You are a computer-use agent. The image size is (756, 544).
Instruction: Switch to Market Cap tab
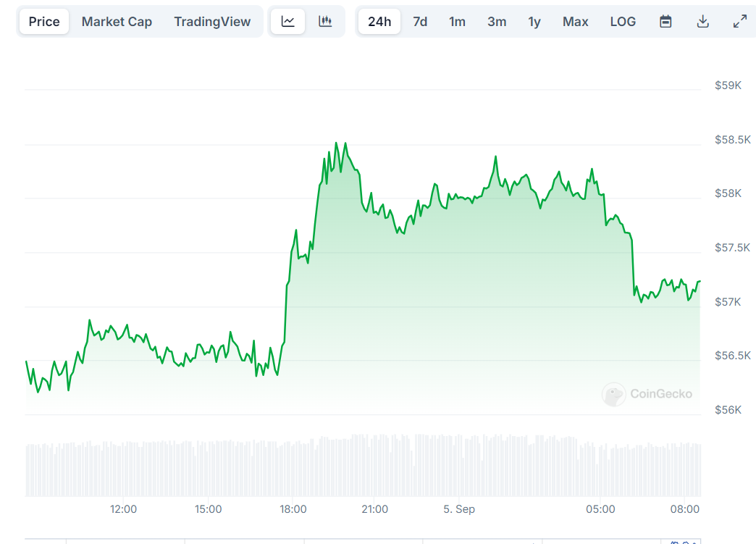click(x=117, y=21)
